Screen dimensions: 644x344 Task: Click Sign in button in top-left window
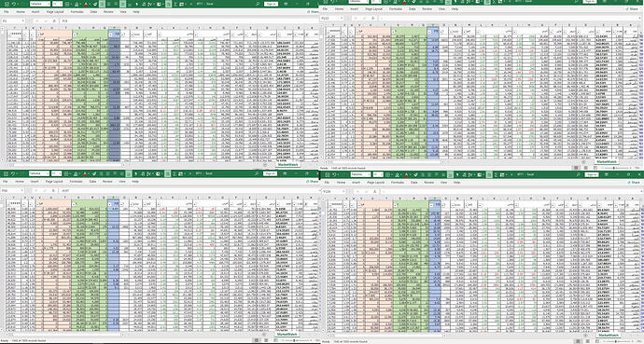click(x=271, y=4)
